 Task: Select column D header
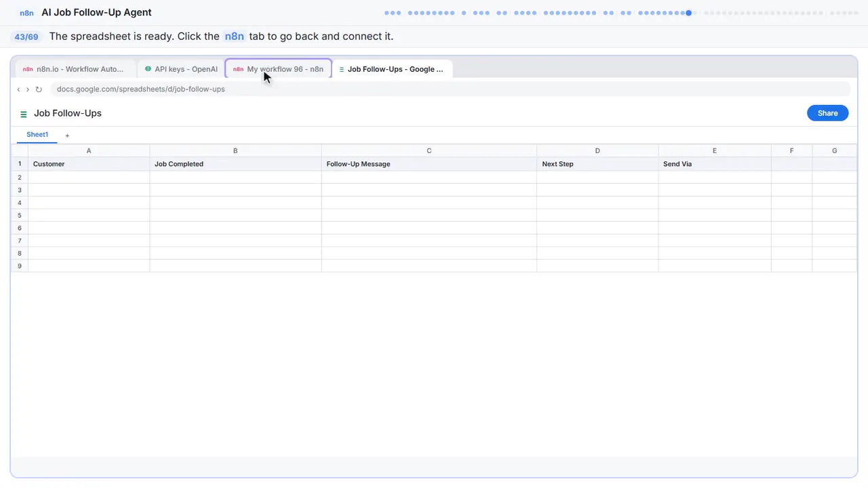(x=597, y=150)
